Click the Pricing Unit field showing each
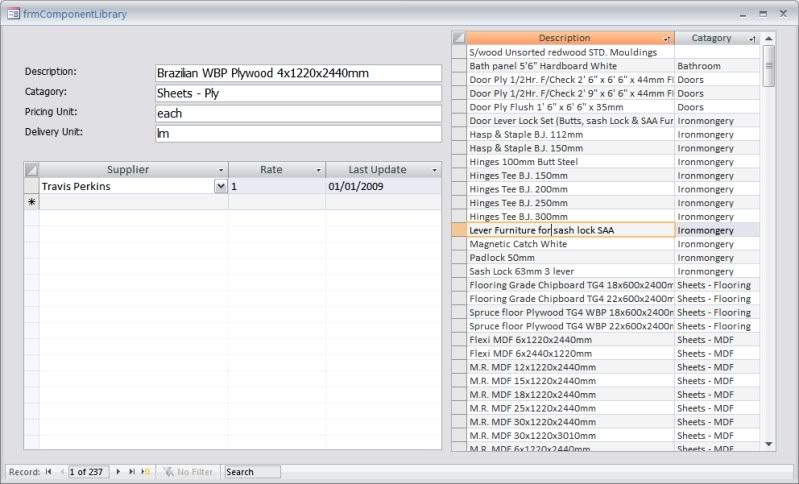This screenshot has width=799, height=484. pos(298,114)
